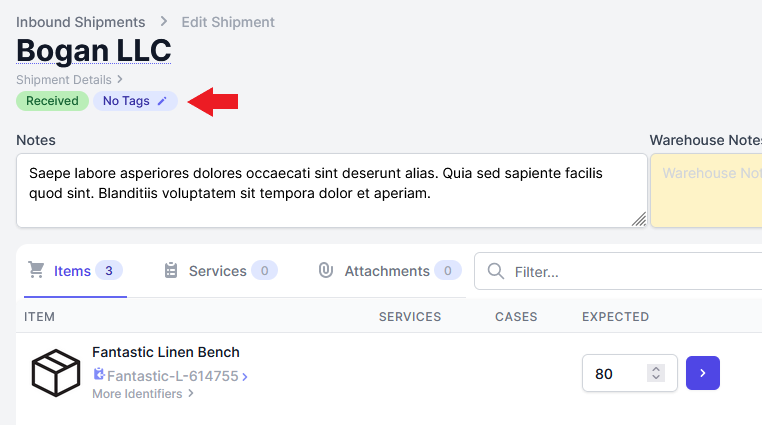Click the blue arrow button beside 80
Image resolution: width=762 pixels, height=425 pixels.
tap(703, 373)
